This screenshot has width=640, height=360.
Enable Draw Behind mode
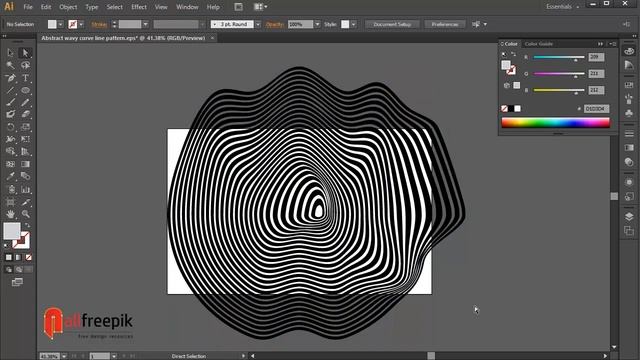coord(18,269)
